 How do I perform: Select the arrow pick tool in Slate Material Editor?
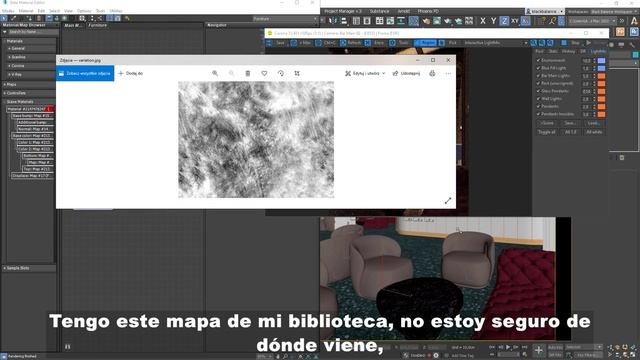tap(4, 18)
